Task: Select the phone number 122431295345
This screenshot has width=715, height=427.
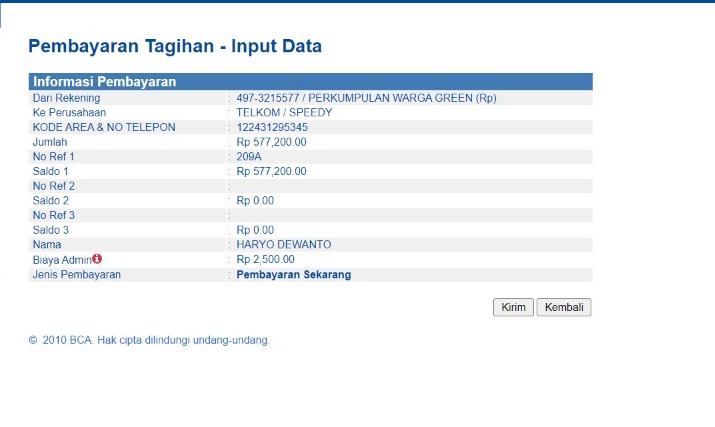Action: [272, 127]
